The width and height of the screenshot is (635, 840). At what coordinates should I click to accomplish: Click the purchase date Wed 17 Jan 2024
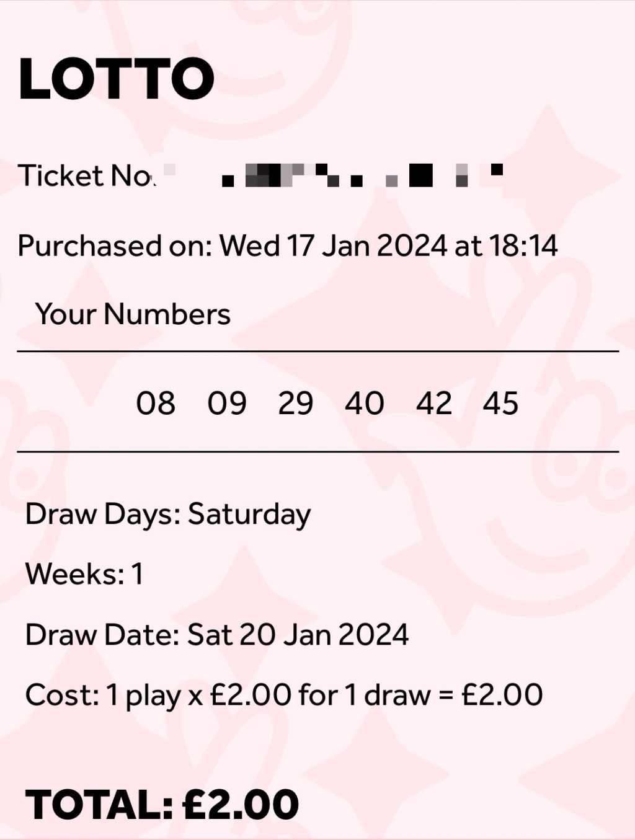tap(333, 245)
